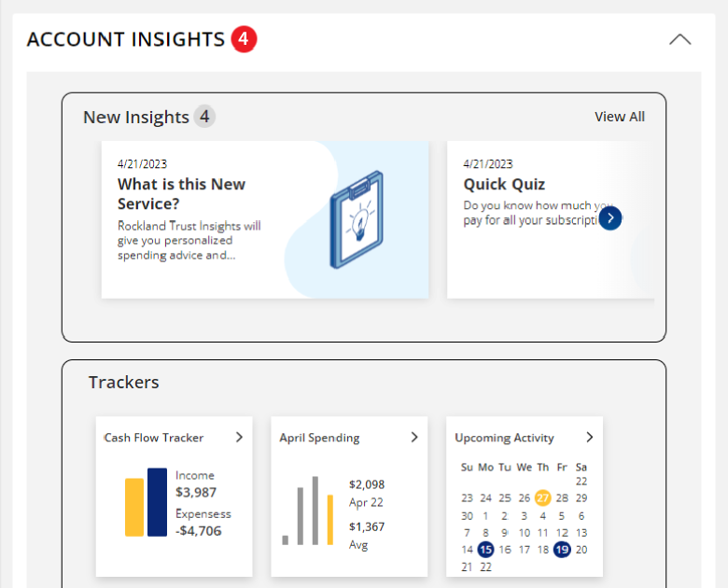
Task: Collapse the Account Insights section
Action: 680,39
